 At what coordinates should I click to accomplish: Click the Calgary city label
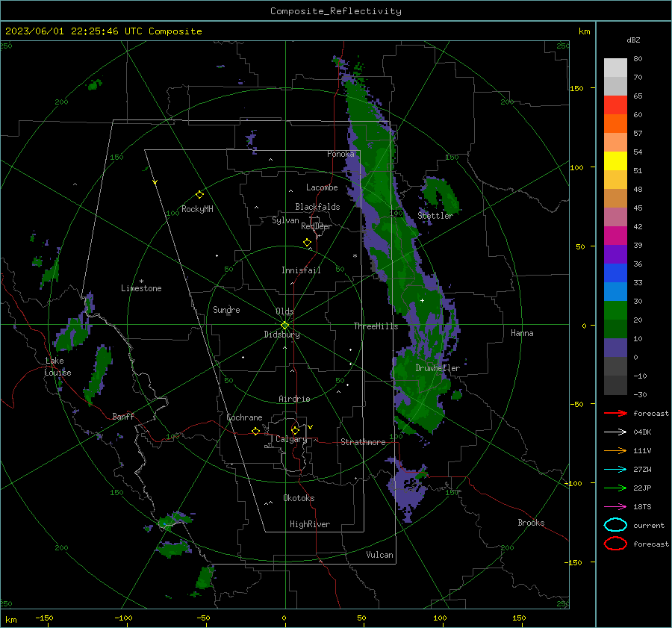[x=291, y=439]
